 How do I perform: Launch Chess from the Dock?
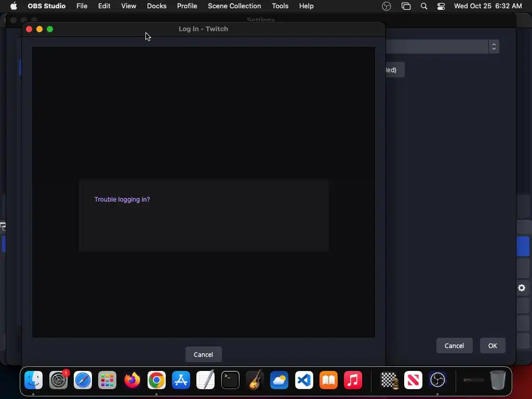coord(389,380)
